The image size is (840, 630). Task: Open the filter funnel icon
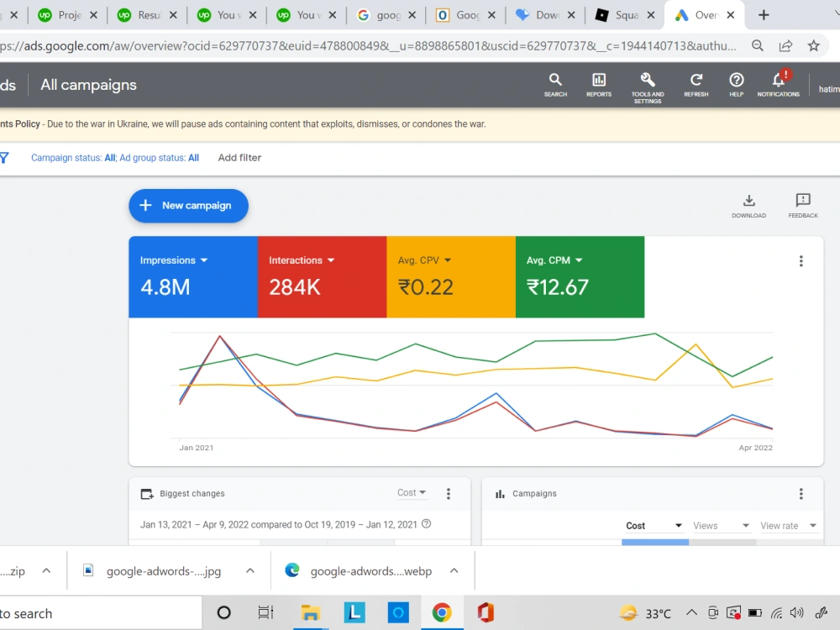click(x=4, y=158)
